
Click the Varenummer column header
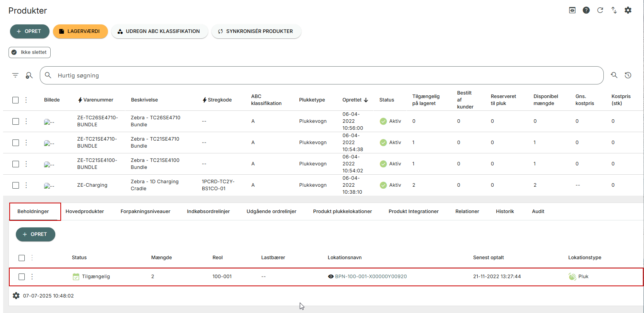pyautogui.click(x=98, y=100)
